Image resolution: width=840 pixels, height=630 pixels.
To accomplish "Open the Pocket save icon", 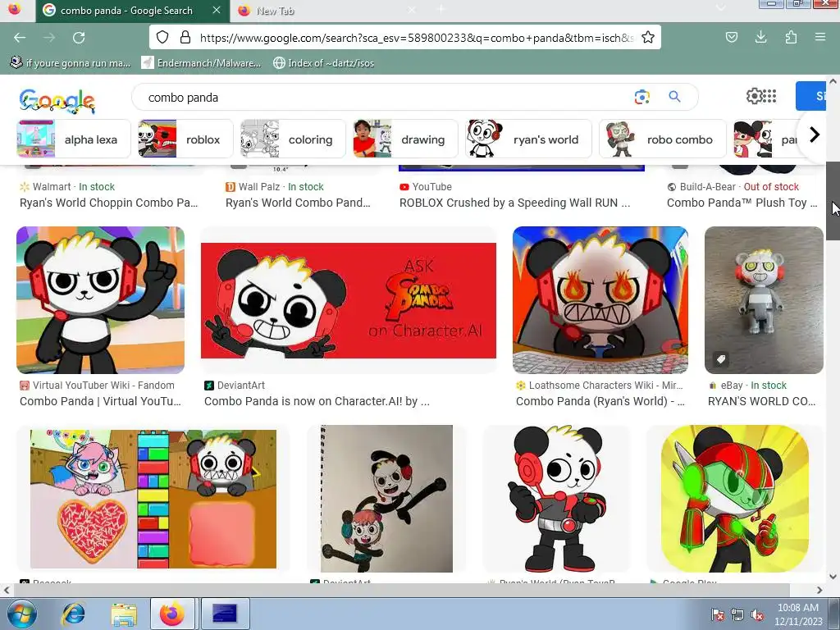I will (731, 37).
